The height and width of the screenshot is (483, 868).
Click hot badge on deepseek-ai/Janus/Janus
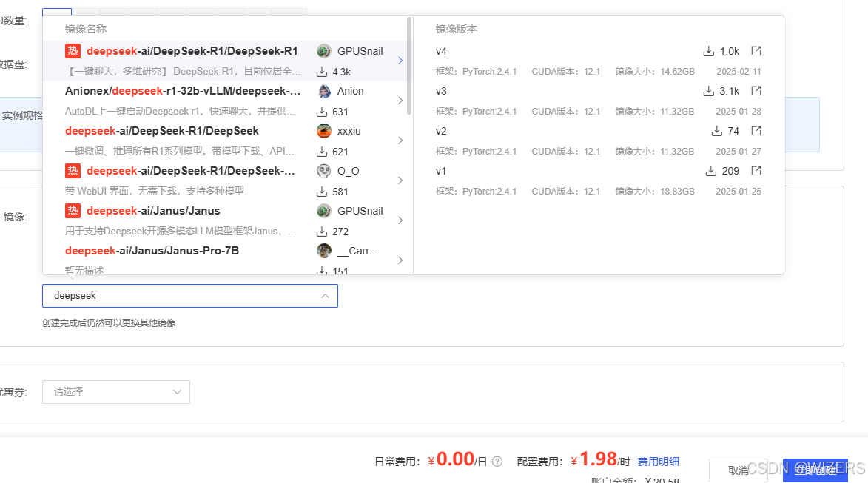[x=73, y=210]
